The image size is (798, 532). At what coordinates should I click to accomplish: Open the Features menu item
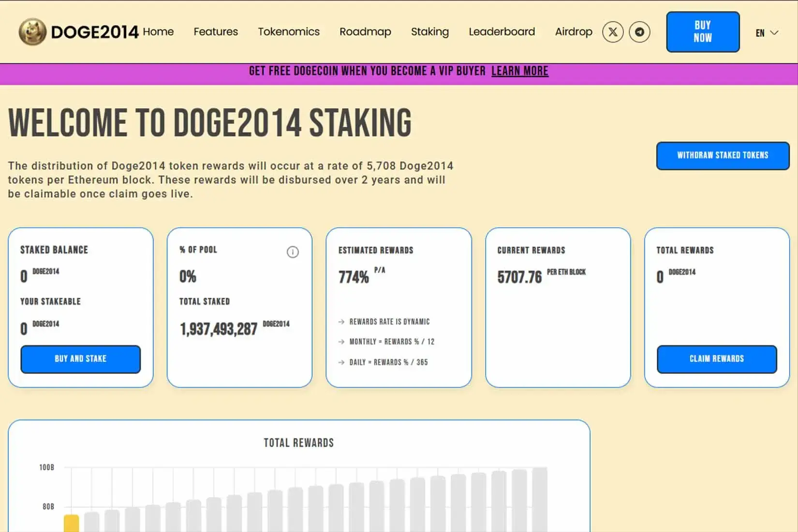[x=216, y=32]
